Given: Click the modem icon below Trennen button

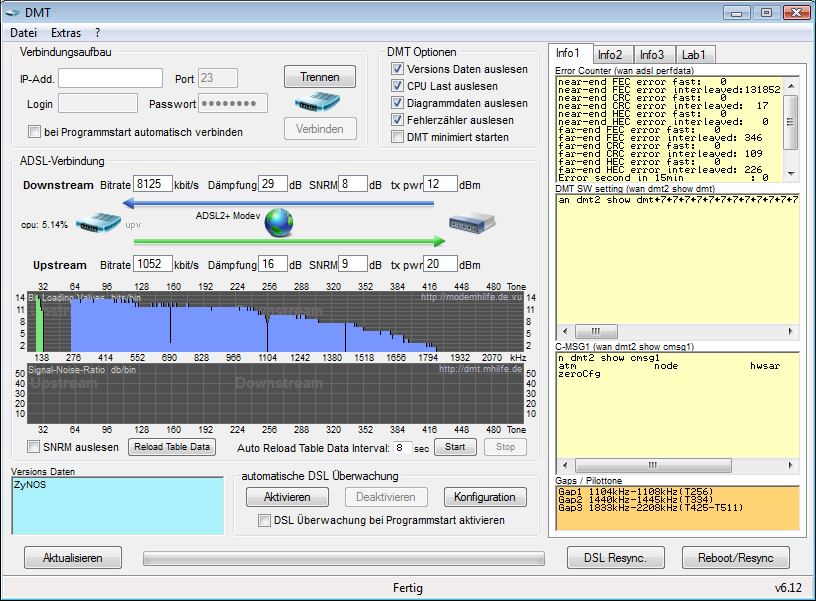Looking at the screenshot, I should 319,102.
